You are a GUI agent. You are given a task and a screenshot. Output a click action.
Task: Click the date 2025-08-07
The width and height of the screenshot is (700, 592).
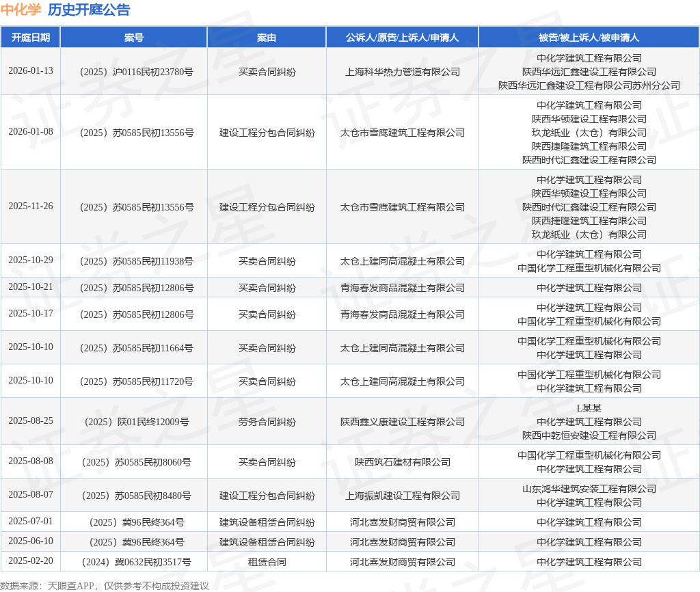point(30,494)
